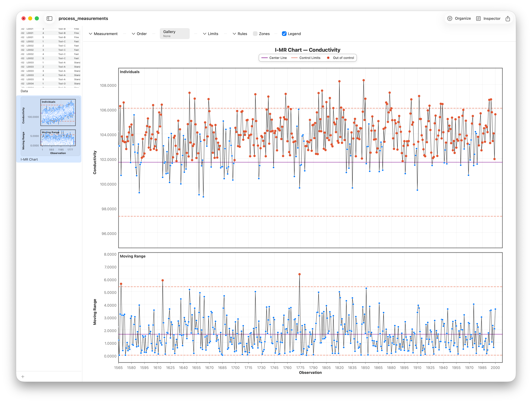Click the Data label in the sidebar

click(24, 91)
